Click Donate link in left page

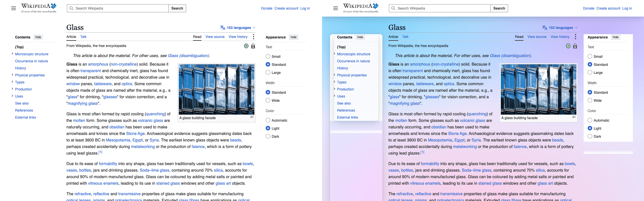coord(267,8)
